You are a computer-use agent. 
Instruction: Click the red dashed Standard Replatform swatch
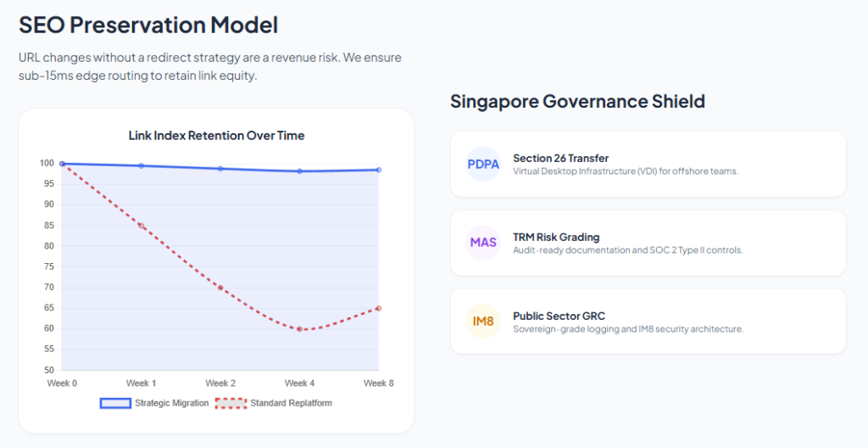pyautogui.click(x=231, y=403)
